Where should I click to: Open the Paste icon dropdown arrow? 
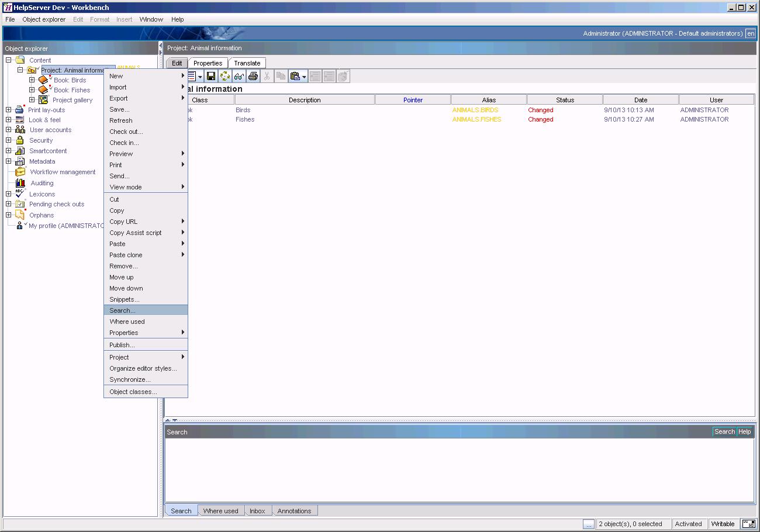305,77
